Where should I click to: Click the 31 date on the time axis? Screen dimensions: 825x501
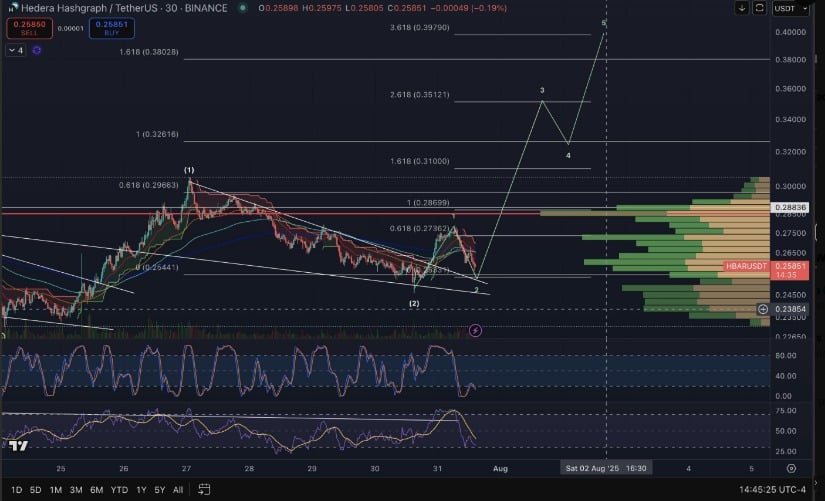[x=437, y=468]
